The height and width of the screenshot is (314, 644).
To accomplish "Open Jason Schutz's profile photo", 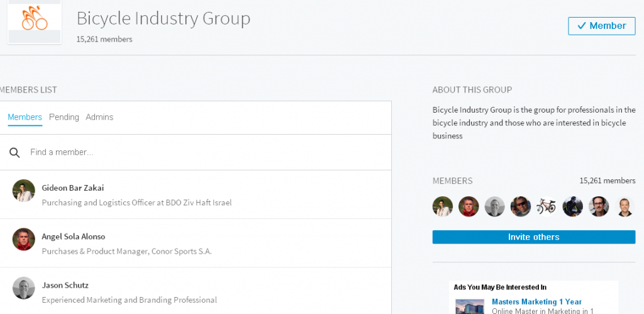I will pyautogui.click(x=24, y=288).
